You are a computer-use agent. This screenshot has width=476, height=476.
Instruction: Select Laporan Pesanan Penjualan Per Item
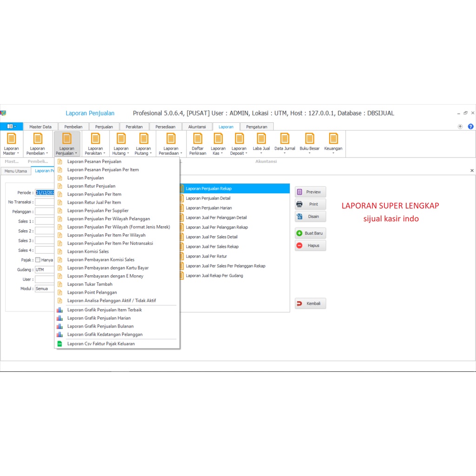(x=117, y=170)
